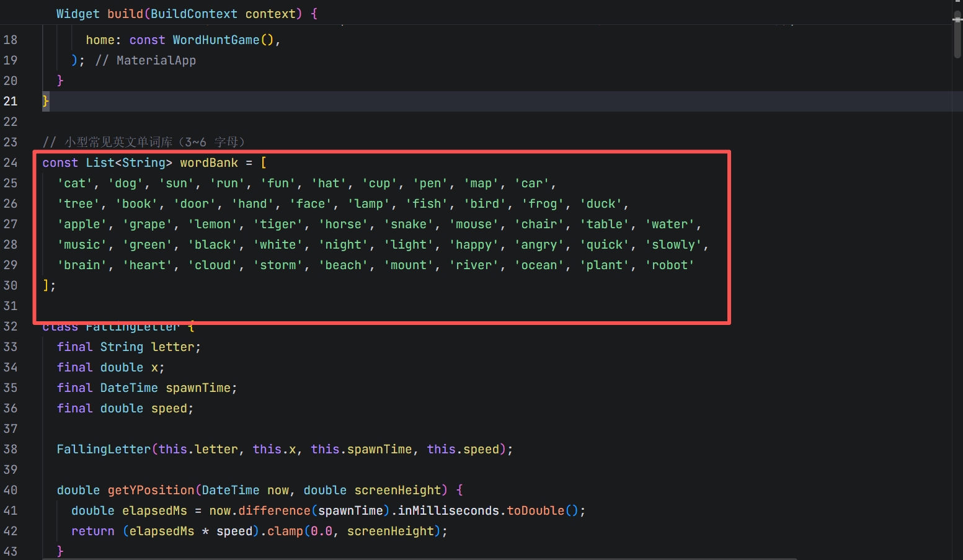963x560 pixels.
Task: Click the 'difference' method call on line 41
Action: pos(274,510)
